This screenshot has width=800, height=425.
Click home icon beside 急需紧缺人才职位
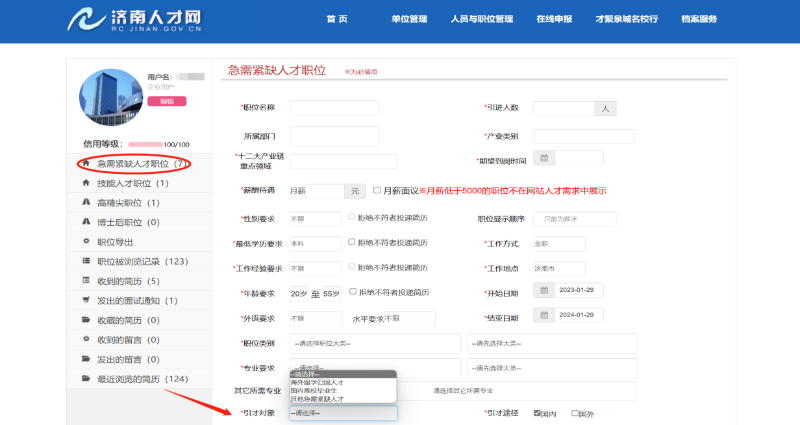[x=86, y=164]
